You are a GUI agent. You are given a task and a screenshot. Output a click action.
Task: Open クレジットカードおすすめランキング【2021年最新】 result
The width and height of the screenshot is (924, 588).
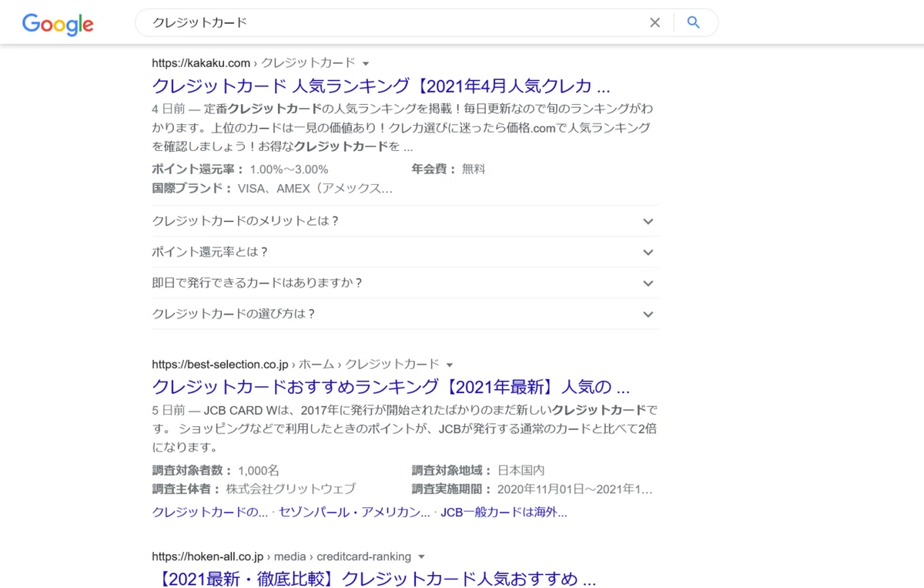[391, 386]
